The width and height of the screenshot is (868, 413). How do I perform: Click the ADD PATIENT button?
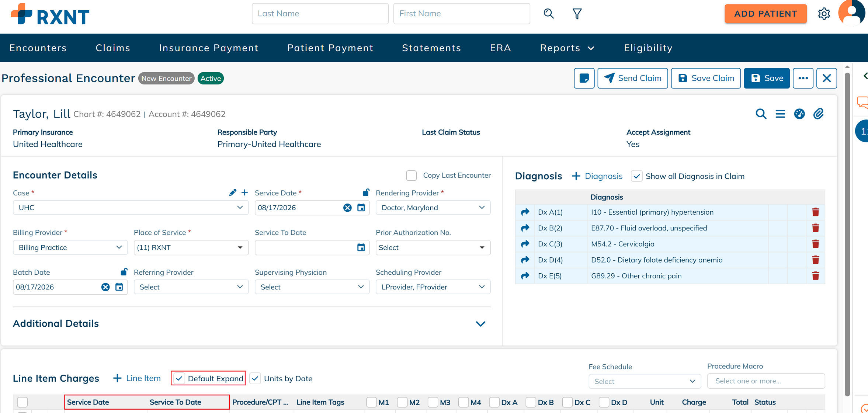click(x=765, y=14)
